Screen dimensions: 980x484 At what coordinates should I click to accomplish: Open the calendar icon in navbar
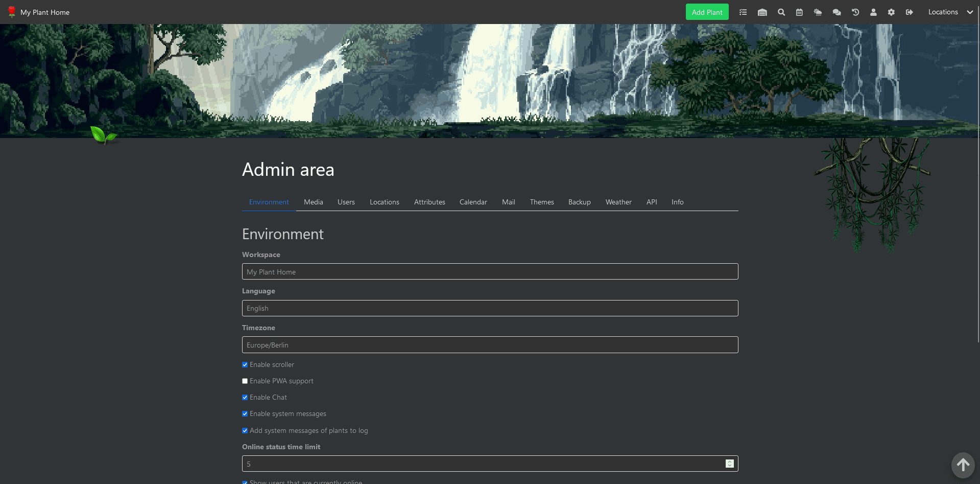pos(799,12)
